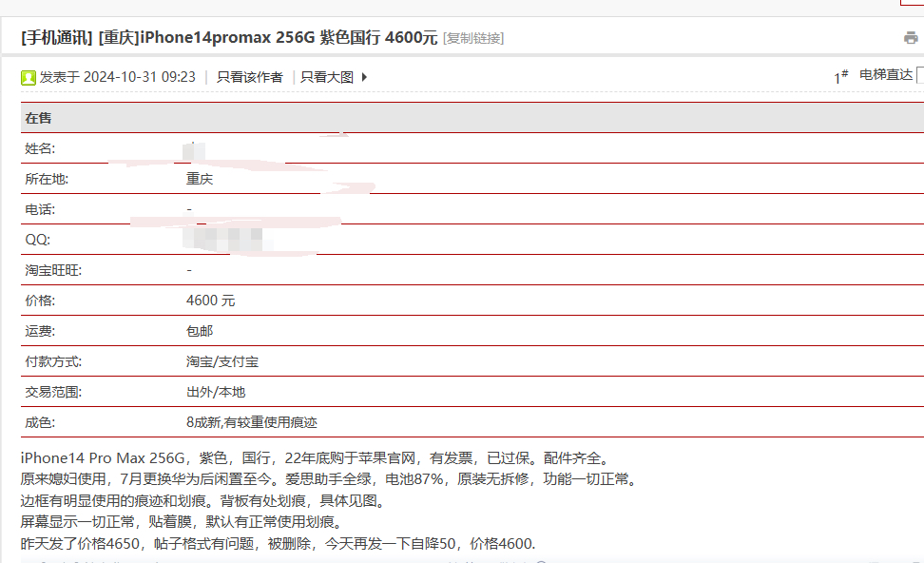Click the 4600 元 price value
The image size is (924, 563).
click(210, 301)
